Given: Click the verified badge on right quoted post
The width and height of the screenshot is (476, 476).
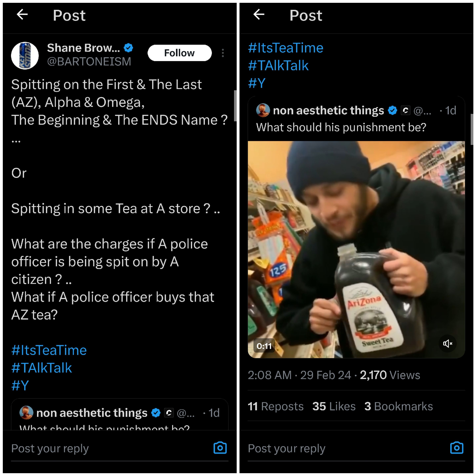Looking at the screenshot, I should coord(392,110).
